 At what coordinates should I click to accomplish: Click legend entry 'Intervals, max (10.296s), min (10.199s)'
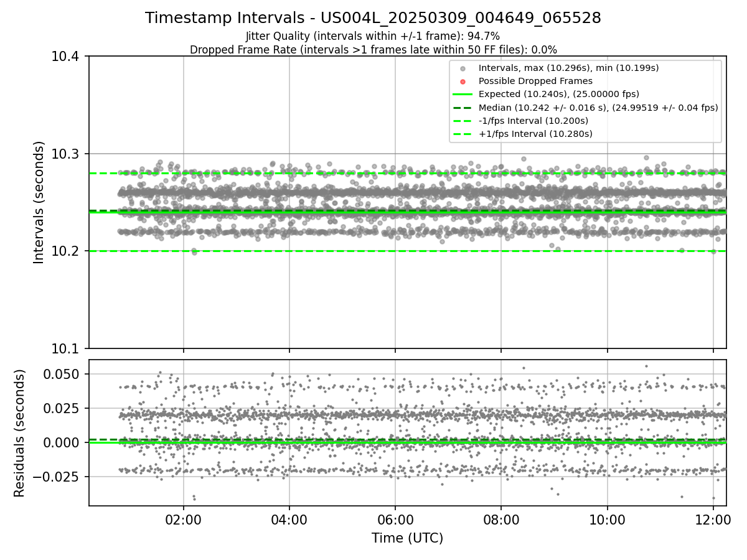(568, 68)
